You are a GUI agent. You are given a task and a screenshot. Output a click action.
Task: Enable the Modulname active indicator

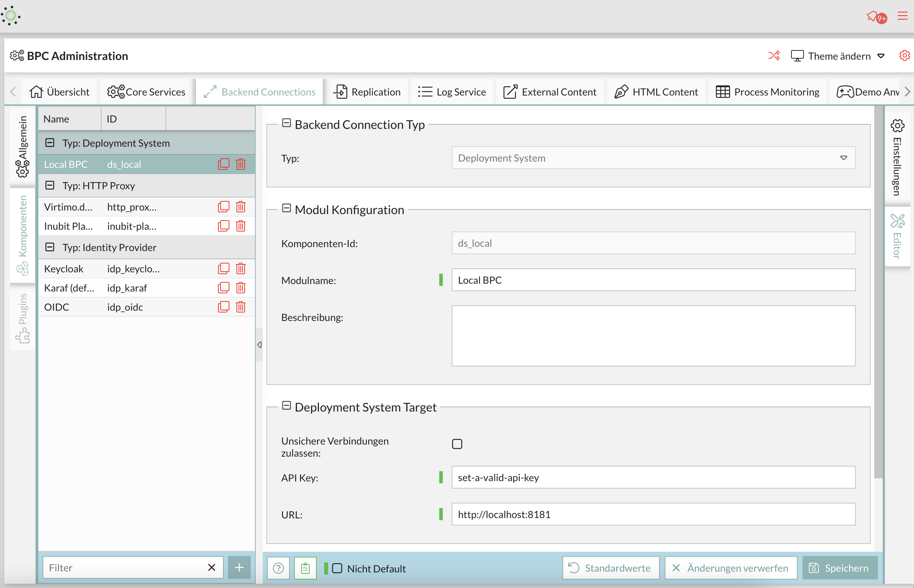[440, 280]
